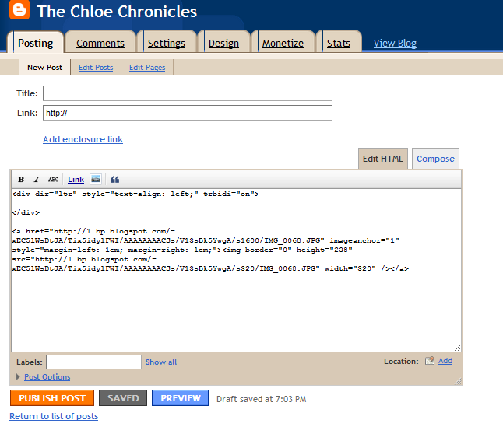Toggle italic formatting in editor toolbar
The image size is (503, 448).
pos(37,180)
